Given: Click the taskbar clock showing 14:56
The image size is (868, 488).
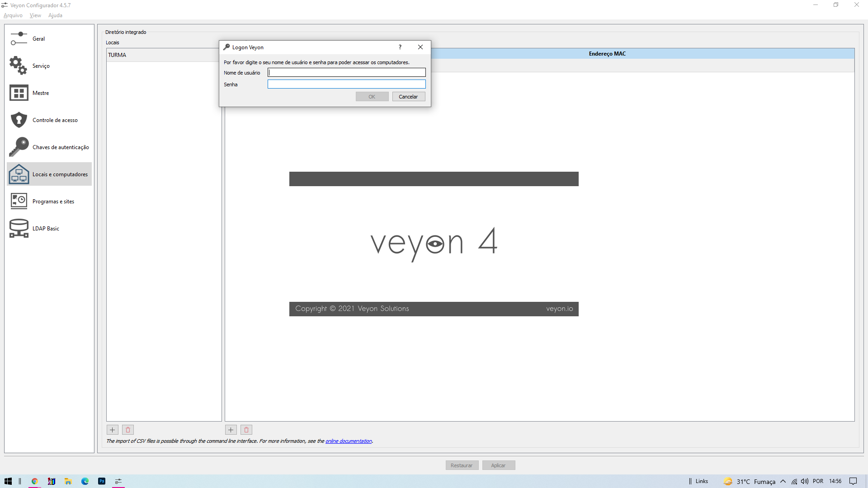Looking at the screenshot, I should pyautogui.click(x=835, y=481).
